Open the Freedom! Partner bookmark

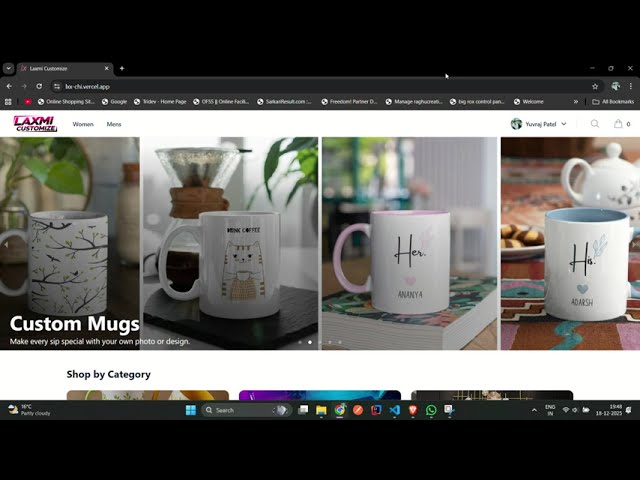349,102
